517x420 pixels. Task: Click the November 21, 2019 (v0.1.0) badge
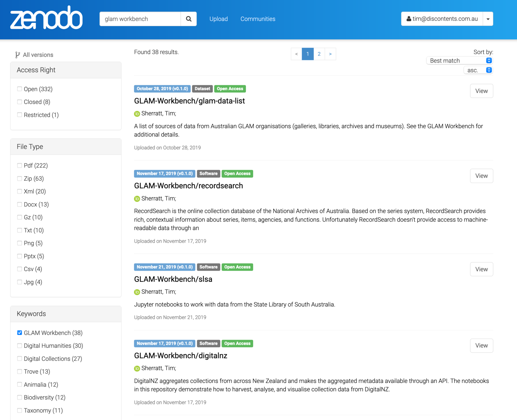(x=165, y=267)
